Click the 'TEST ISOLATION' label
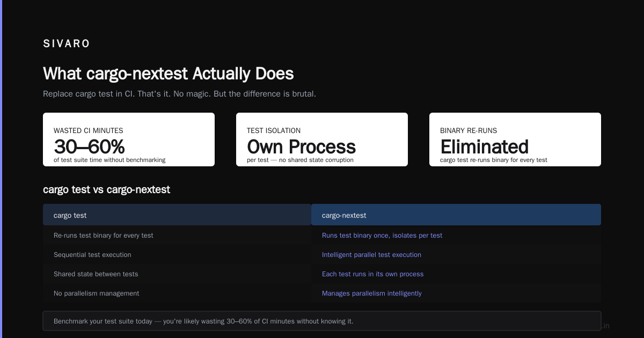Viewport: 644px width, 338px height. click(274, 130)
